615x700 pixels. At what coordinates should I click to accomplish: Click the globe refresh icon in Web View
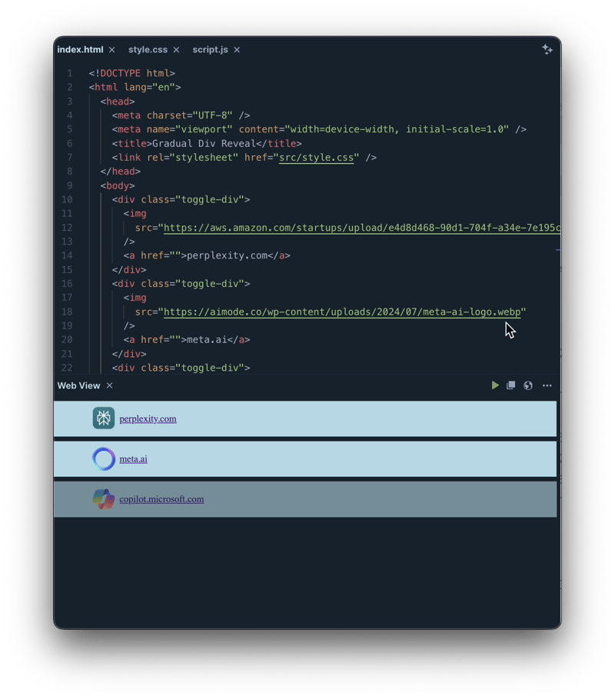(528, 385)
